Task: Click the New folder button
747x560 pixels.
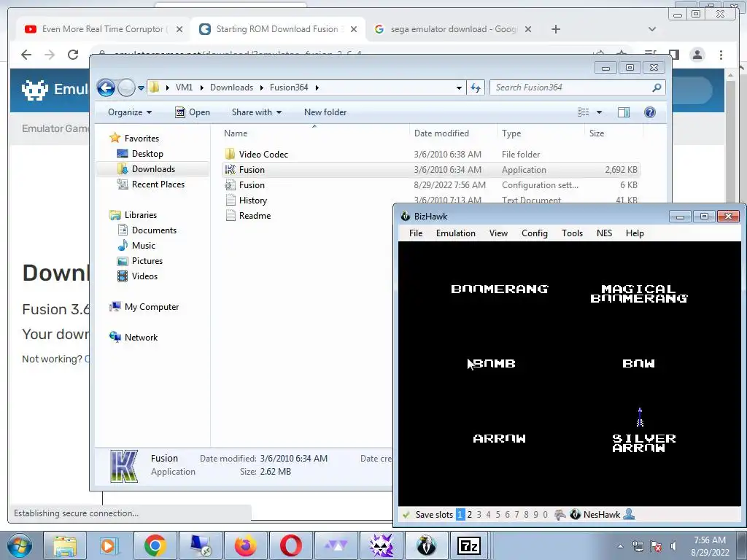Action: point(325,112)
